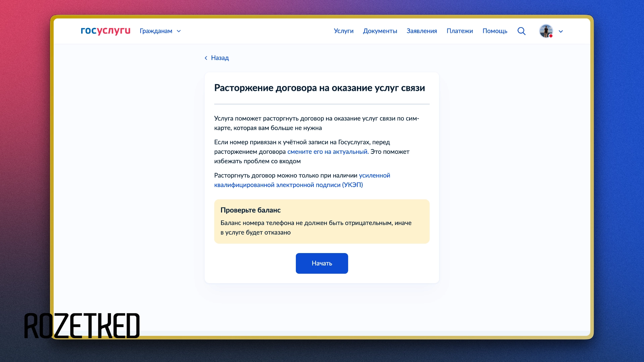
Task: Click the Расторжение договора page heading
Action: click(x=319, y=88)
